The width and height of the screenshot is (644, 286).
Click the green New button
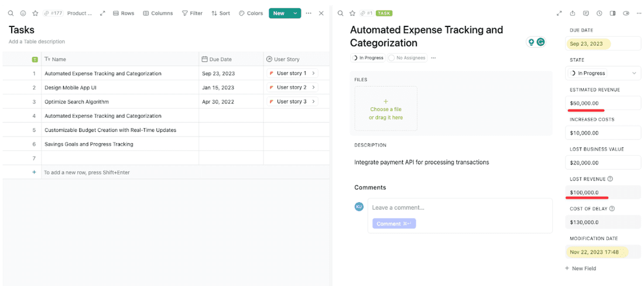pyautogui.click(x=279, y=13)
